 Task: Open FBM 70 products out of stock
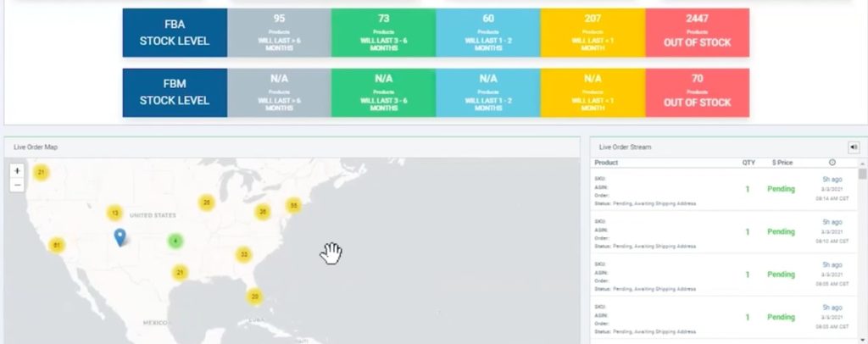pos(698,93)
